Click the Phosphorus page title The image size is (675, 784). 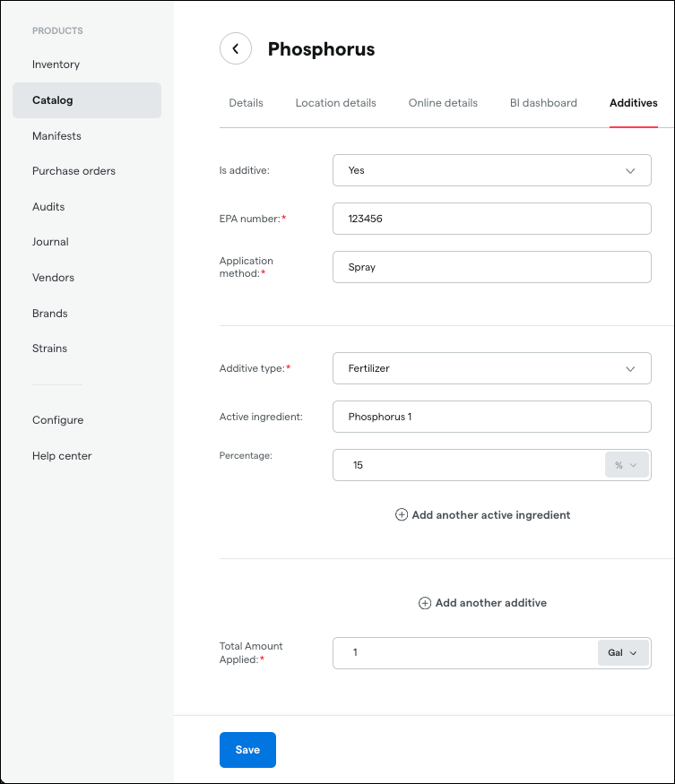click(321, 49)
